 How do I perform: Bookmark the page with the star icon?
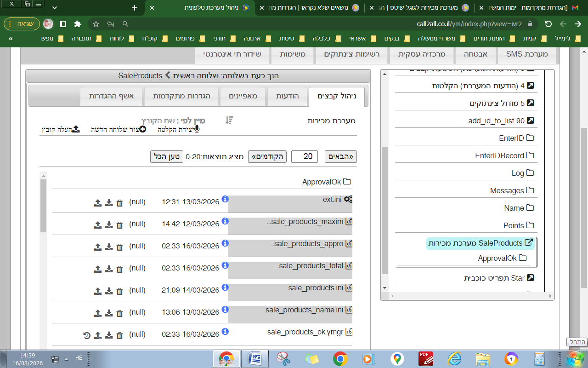[96, 24]
